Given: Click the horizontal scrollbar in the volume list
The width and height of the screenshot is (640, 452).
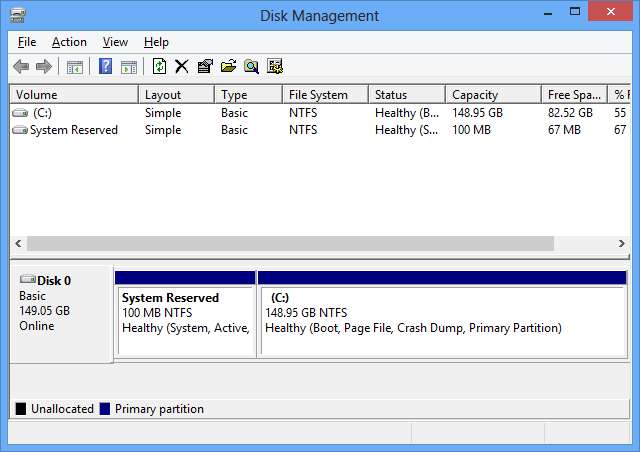Looking at the screenshot, I should pos(290,243).
